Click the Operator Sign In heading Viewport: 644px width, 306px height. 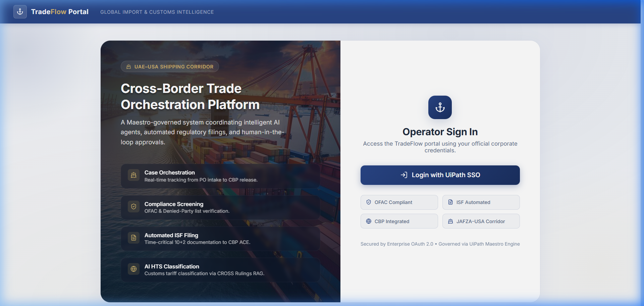(x=440, y=132)
